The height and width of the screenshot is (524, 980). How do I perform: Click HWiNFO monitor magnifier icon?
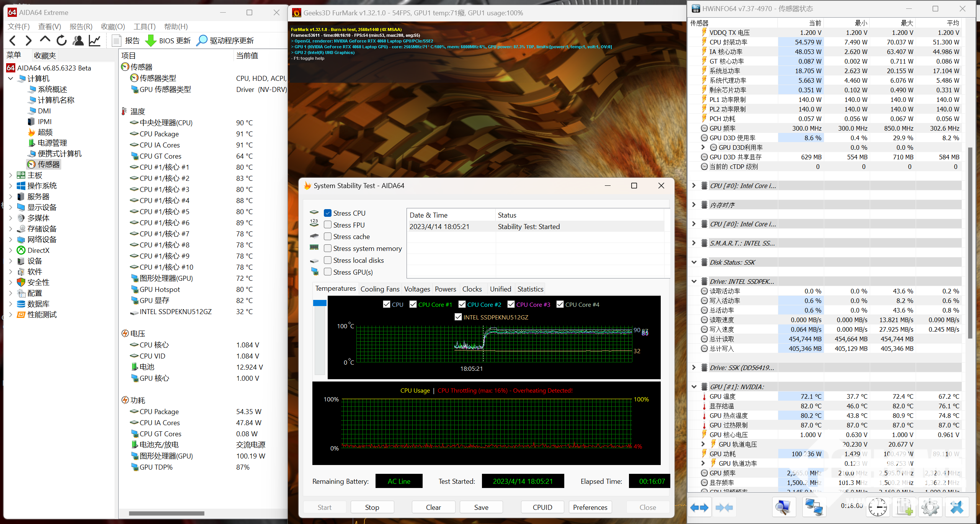pos(783,508)
